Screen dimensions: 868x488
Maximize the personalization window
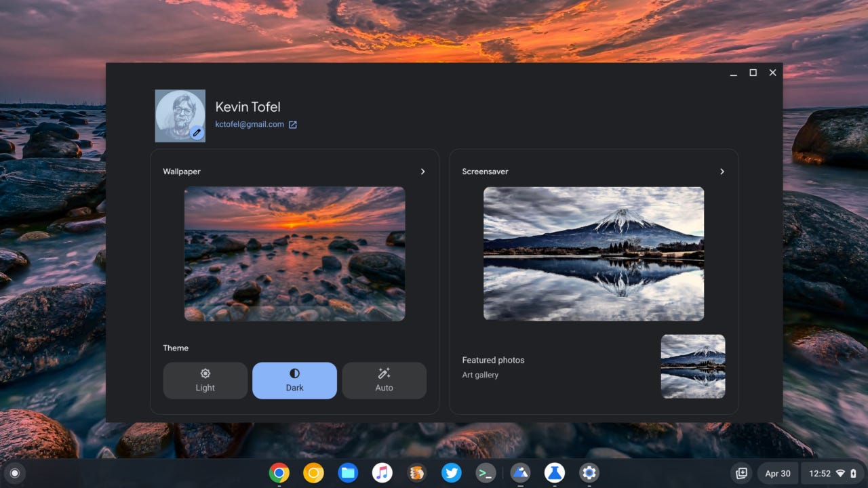click(753, 73)
